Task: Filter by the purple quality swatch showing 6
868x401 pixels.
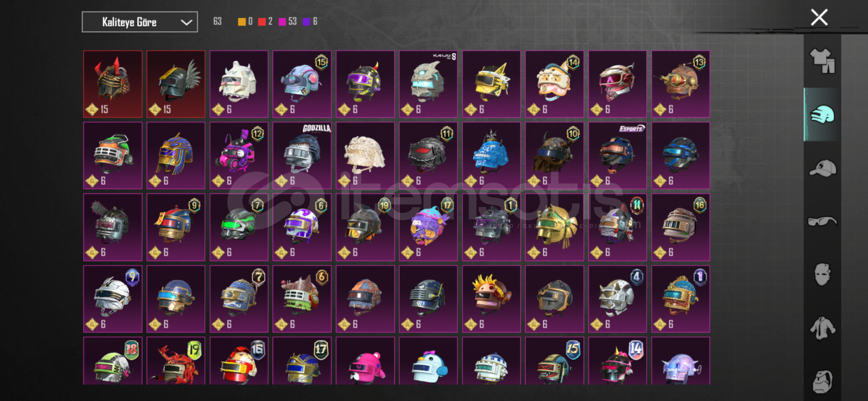Action: pos(306,22)
